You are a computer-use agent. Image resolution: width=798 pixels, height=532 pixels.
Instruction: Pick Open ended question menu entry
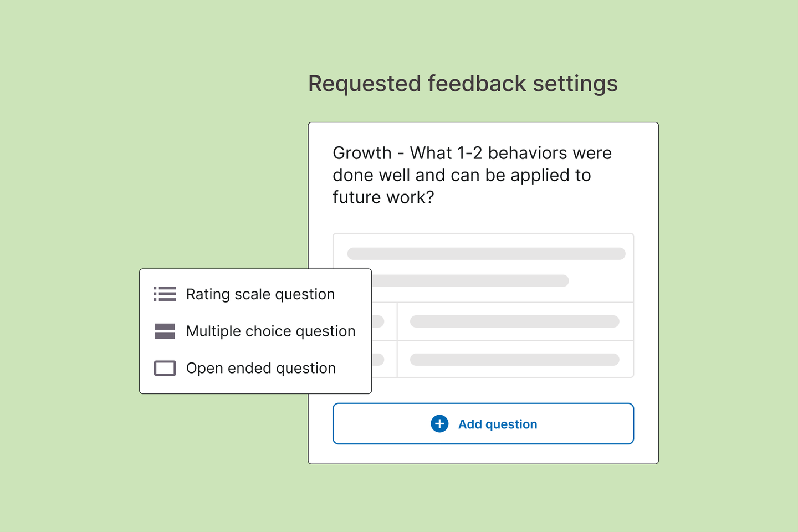(255, 368)
